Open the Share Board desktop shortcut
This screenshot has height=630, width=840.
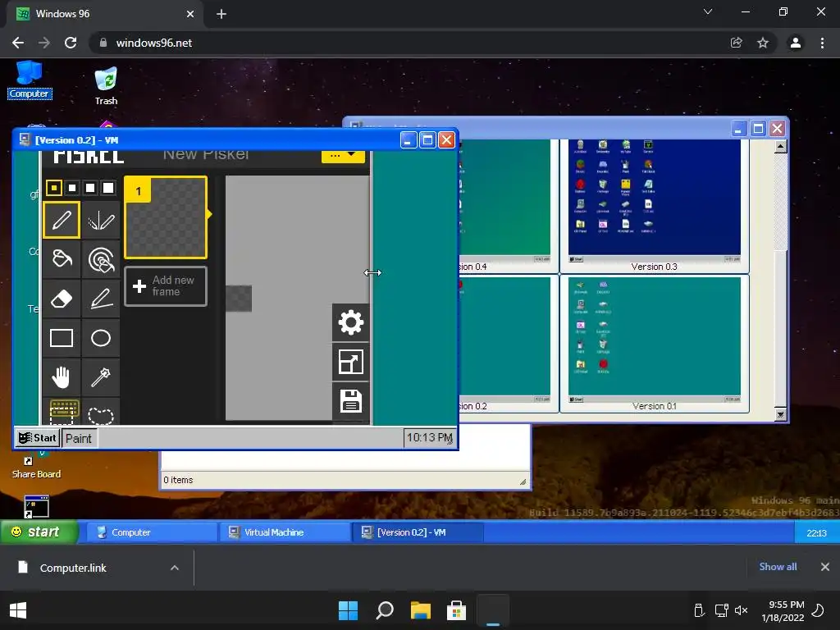click(36, 466)
